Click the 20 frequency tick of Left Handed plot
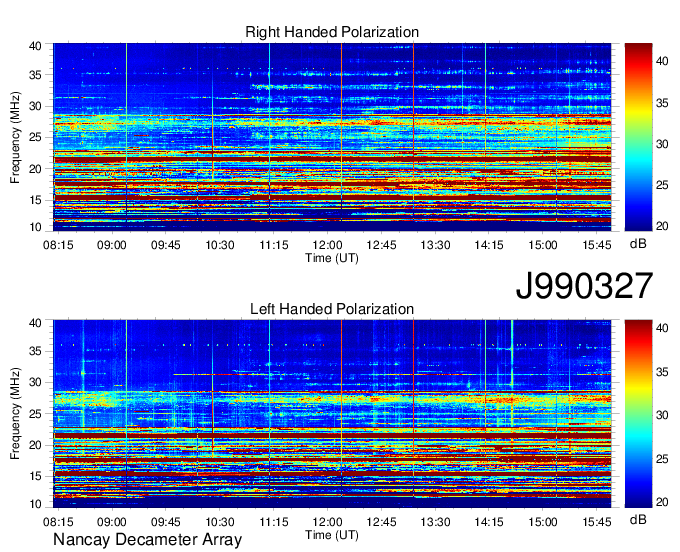 35,445
